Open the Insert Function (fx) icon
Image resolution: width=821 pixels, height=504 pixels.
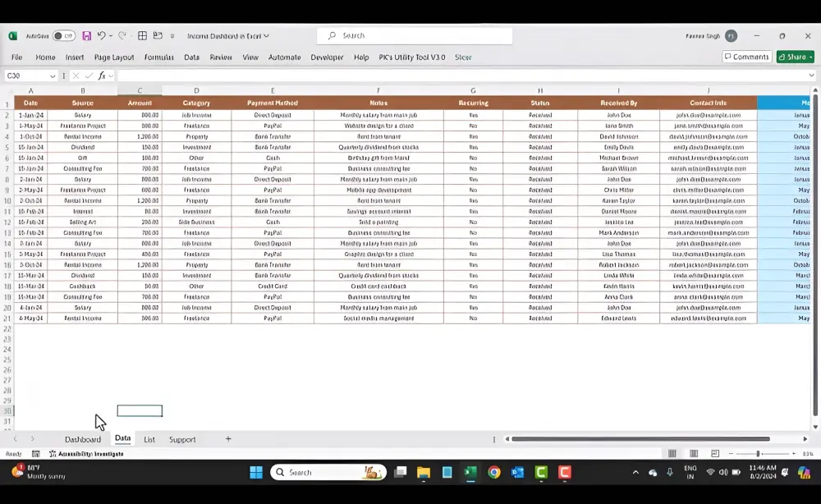pyautogui.click(x=103, y=75)
